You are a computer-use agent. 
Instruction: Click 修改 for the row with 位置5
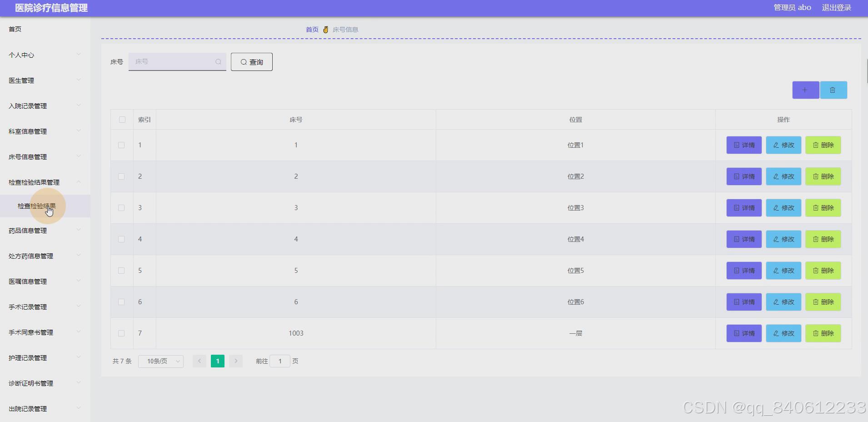[x=783, y=271]
